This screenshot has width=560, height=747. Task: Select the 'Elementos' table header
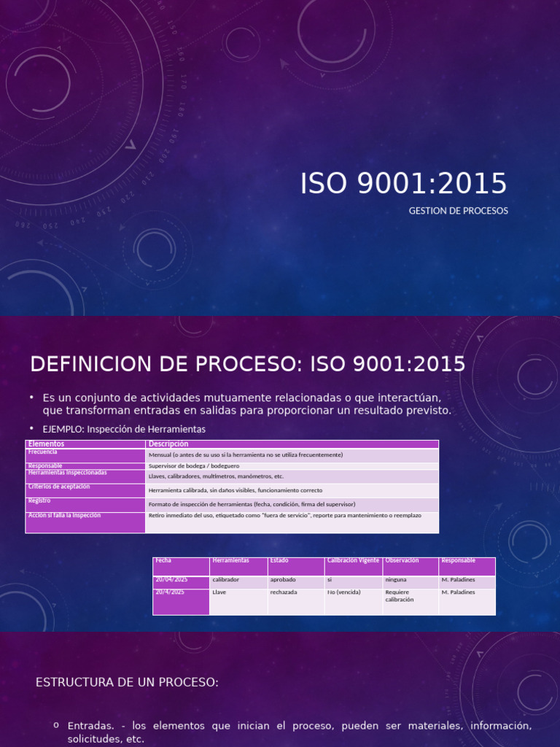pos(85,444)
